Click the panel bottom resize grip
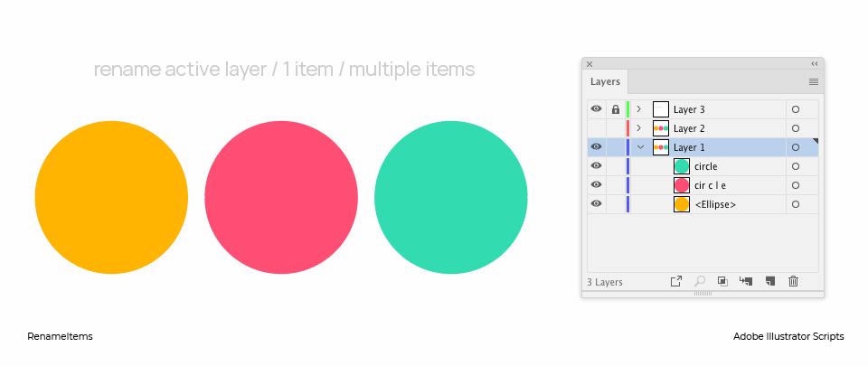Viewport: 868px width, 366px height. [703, 294]
